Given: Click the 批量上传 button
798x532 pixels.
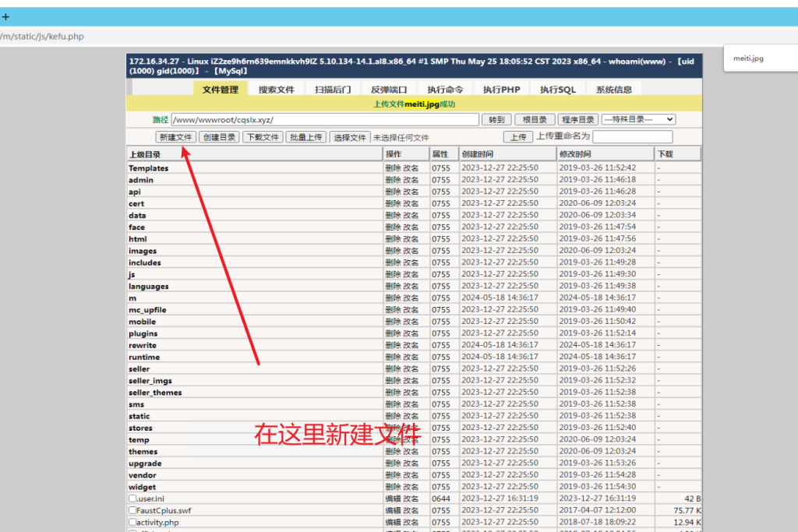Looking at the screenshot, I should pyautogui.click(x=305, y=137).
